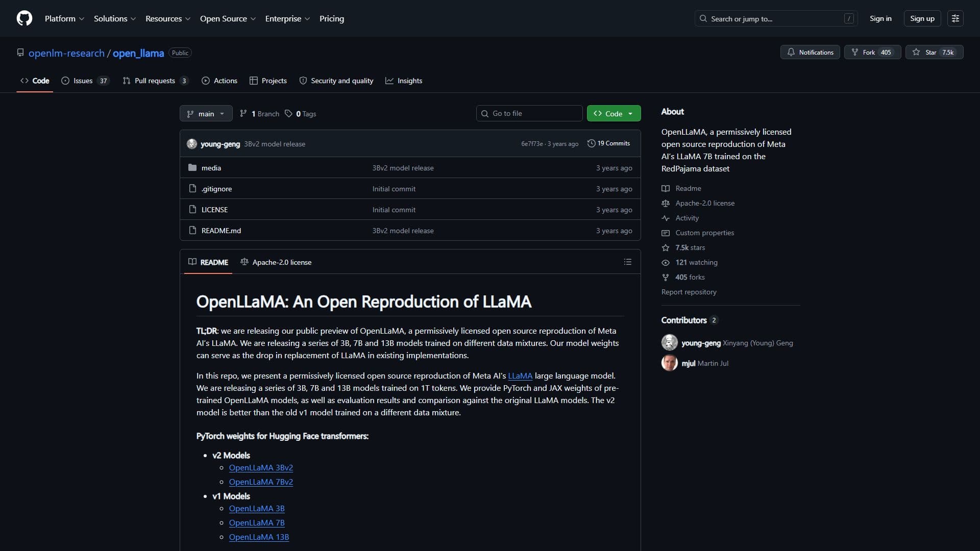The image size is (980, 551).
Task: View 7.5k stars link
Action: tap(683, 247)
